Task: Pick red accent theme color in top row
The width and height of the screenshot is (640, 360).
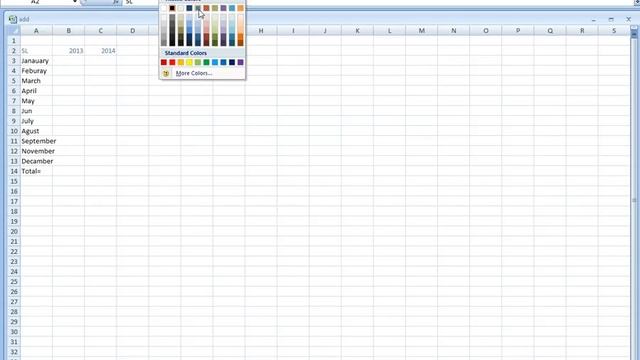Action: [207, 8]
